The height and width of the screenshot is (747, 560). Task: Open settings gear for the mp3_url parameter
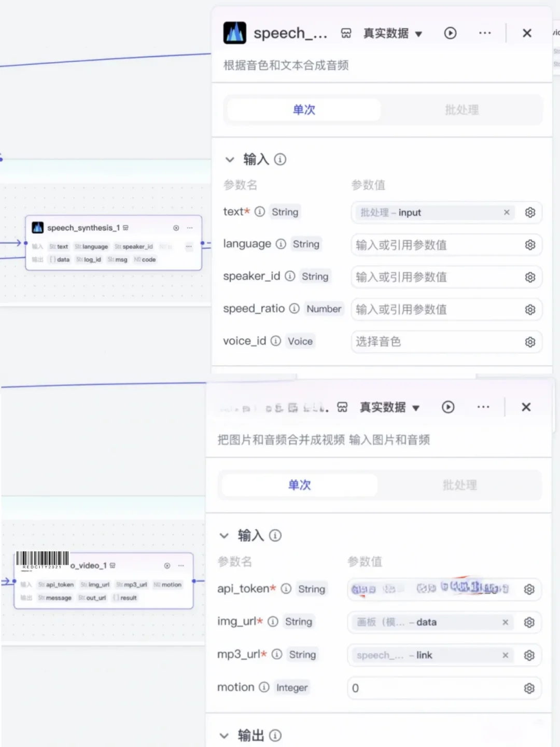pyautogui.click(x=529, y=655)
